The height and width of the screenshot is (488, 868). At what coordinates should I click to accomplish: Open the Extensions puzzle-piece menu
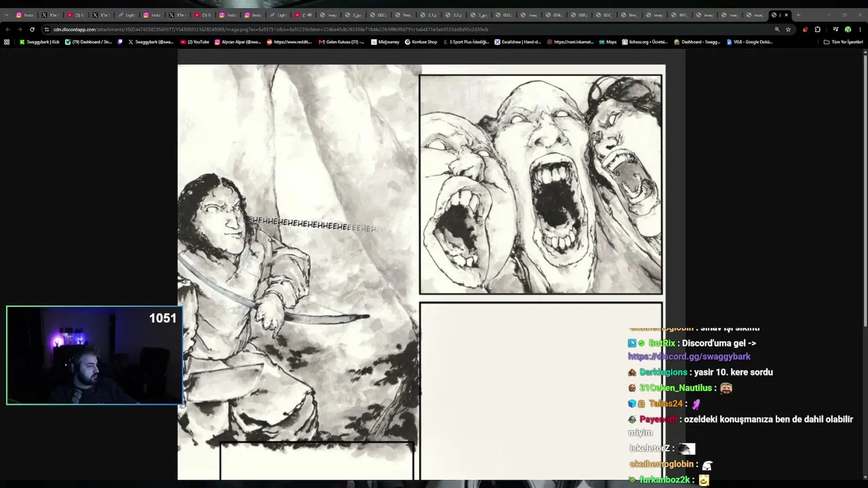(x=817, y=29)
